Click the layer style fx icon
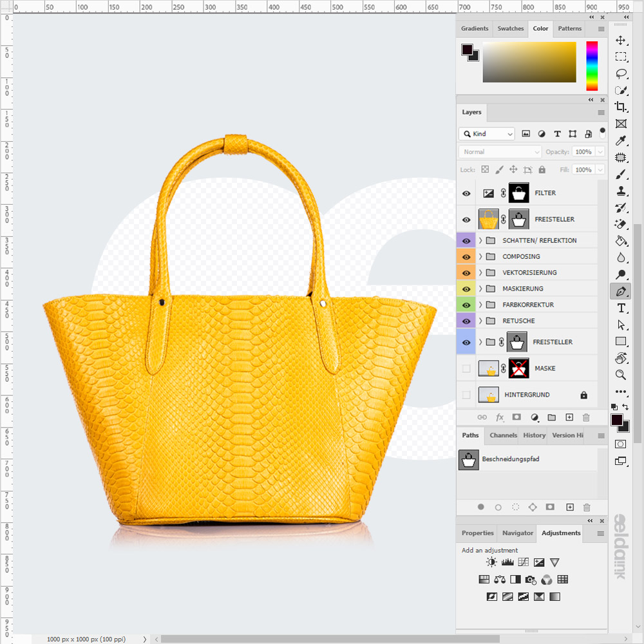The width and height of the screenshot is (644, 644). tap(500, 417)
